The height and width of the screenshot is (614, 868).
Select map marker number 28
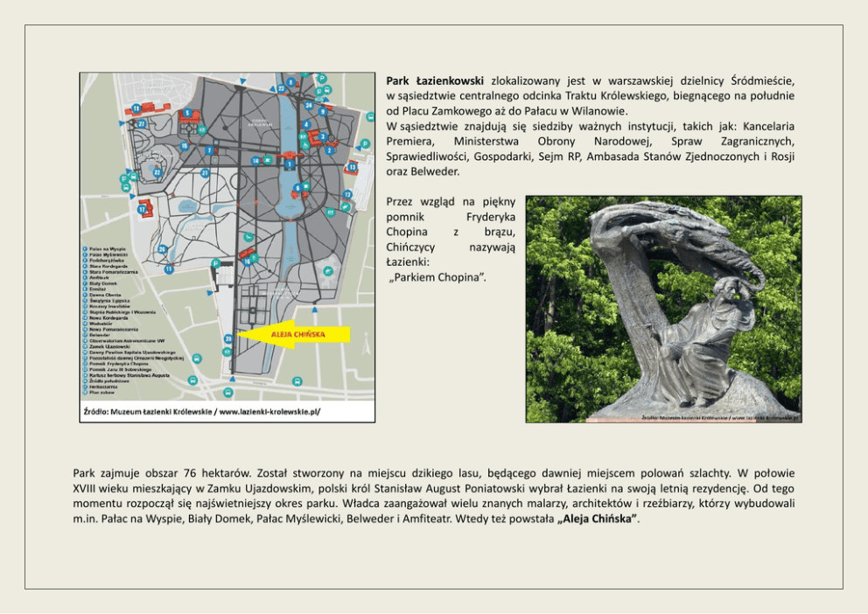pos(227,338)
